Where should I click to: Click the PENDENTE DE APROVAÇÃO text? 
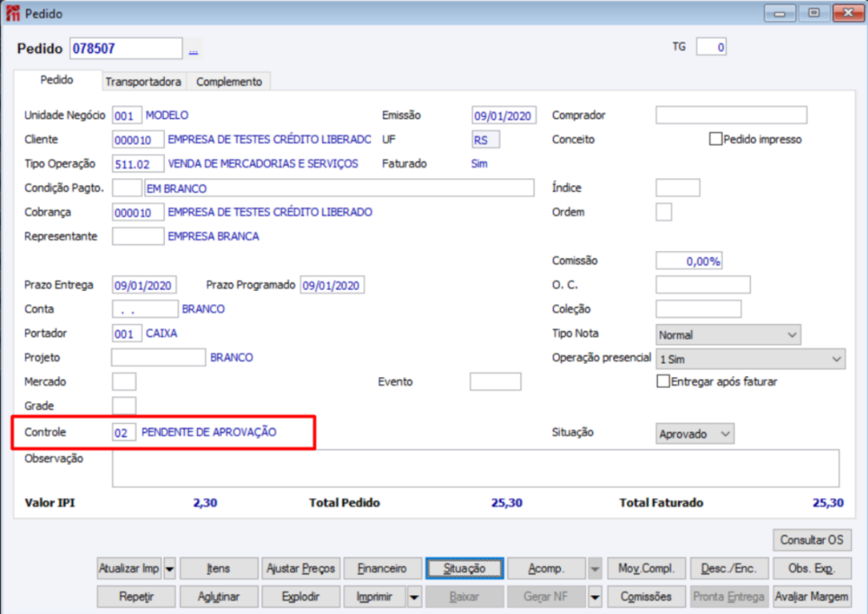pos(209,432)
